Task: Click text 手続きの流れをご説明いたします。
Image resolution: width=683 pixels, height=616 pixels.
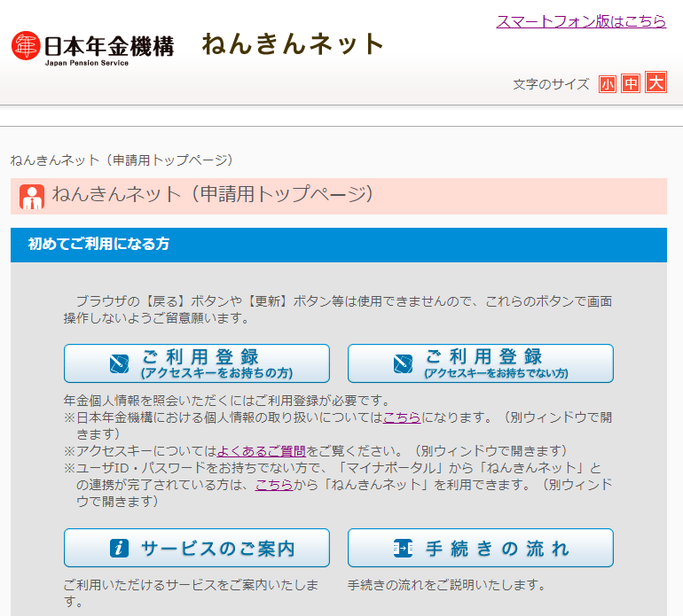Action: click(x=447, y=585)
